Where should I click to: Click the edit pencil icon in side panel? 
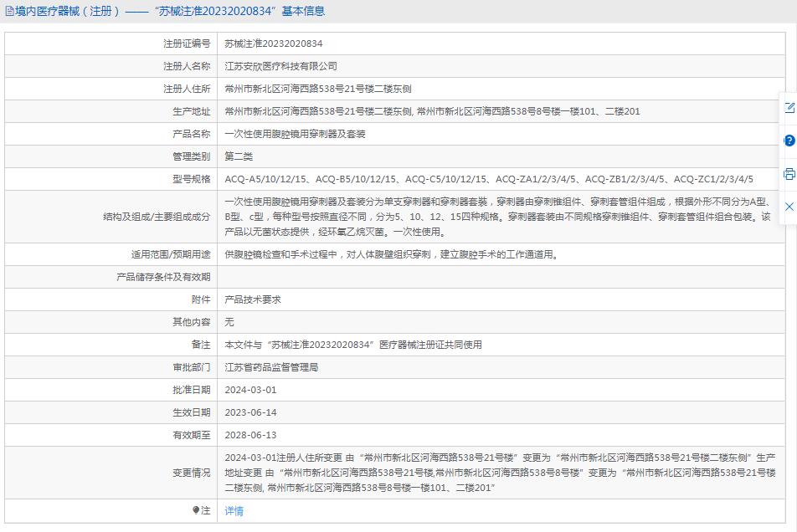click(789, 108)
